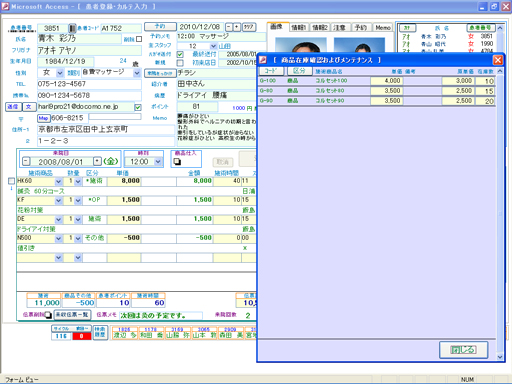Select history entry 1178 和田
This screenshot has width=512, height=384.
coord(151,333)
